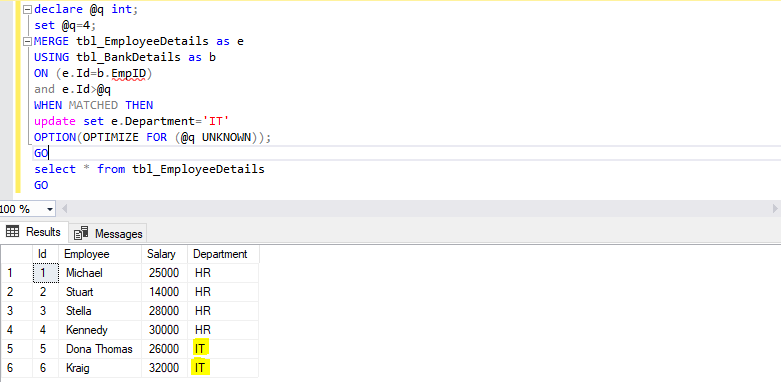
Task: Select HR department cell for Kennedy
Action: 223,330
